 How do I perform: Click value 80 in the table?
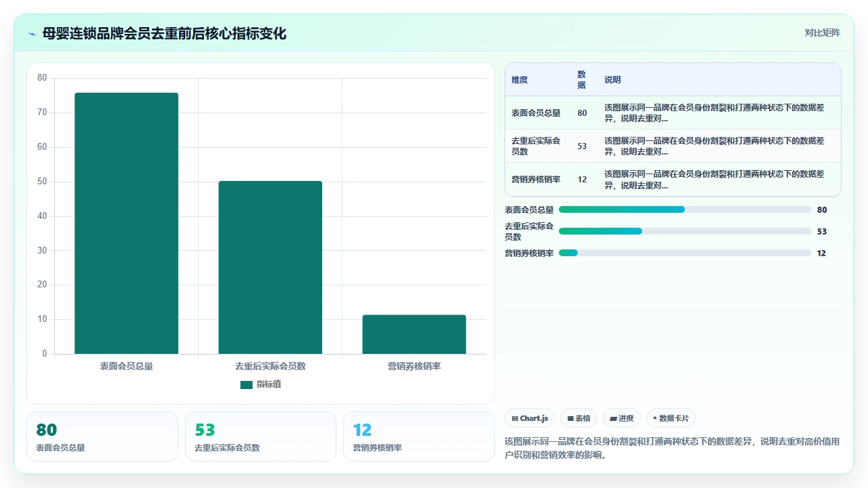[582, 113]
